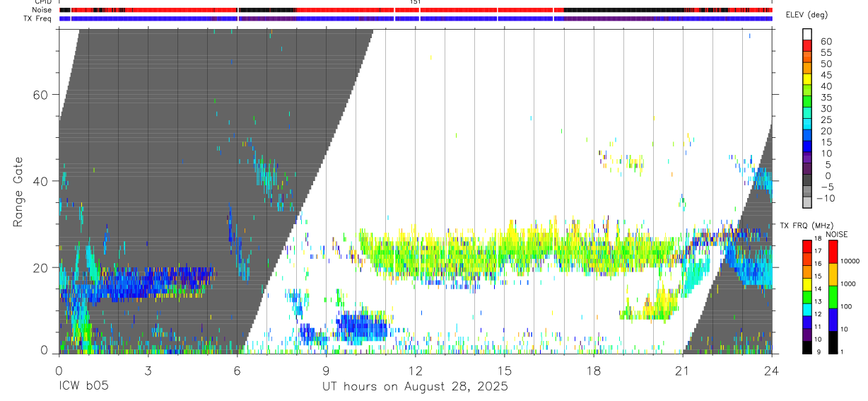
Task: Pick the ELEV swatch between 15 and 20
Action: coord(807,136)
